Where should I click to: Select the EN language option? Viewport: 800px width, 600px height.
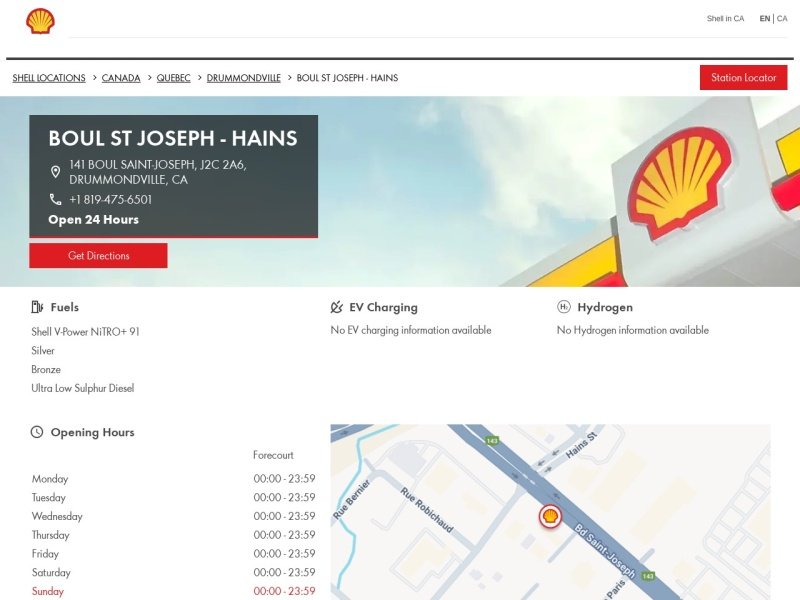point(764,18)
